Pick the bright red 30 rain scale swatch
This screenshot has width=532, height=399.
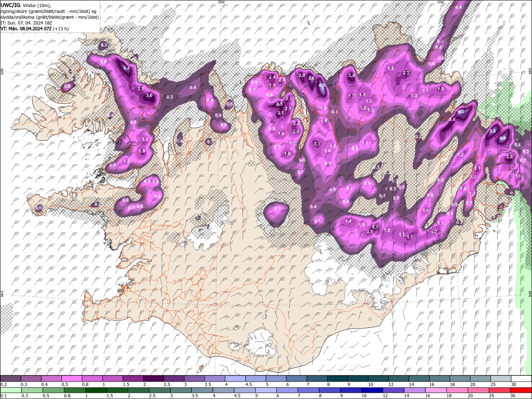(521, 390)
